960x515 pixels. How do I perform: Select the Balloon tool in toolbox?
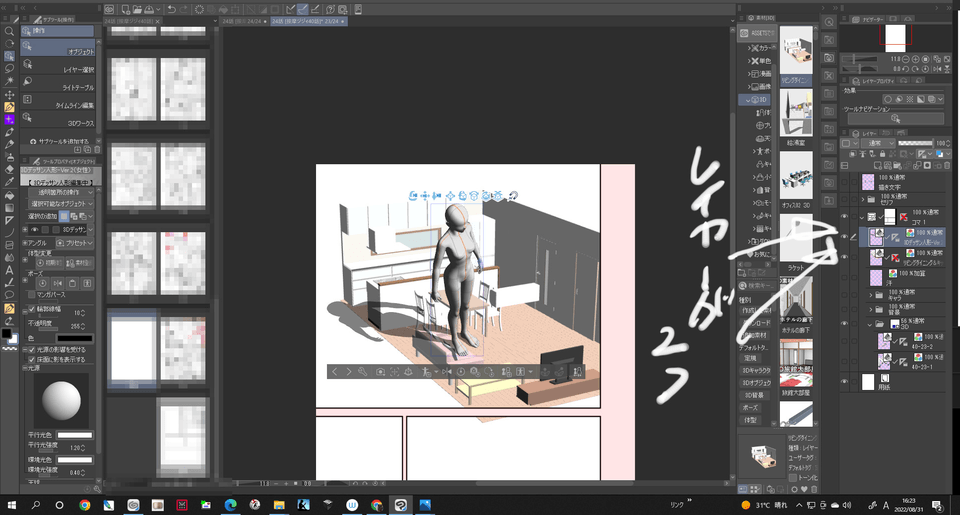[9, 295]
